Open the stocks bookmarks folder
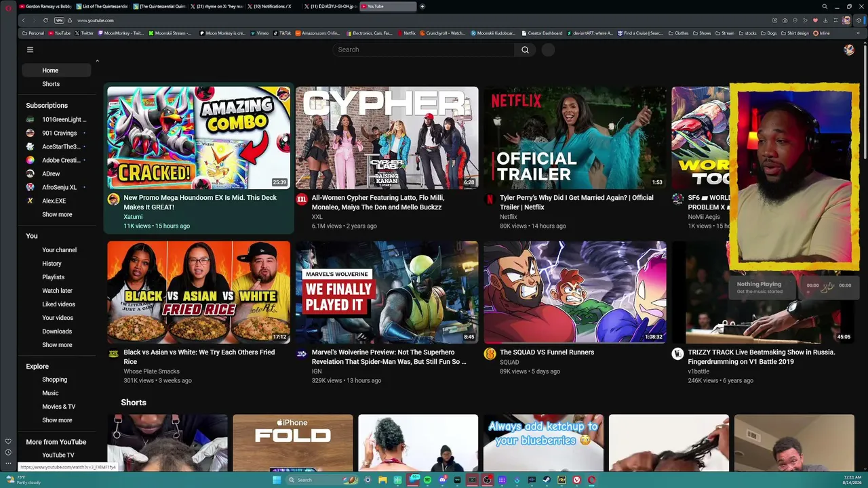This screenshot has height=488, width=868. point(748,33)
